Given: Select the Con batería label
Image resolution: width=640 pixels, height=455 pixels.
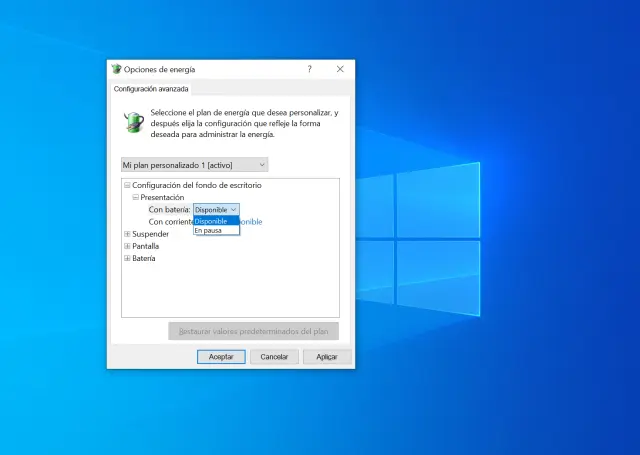Looking at the screenshot, I should pos(169,210).
